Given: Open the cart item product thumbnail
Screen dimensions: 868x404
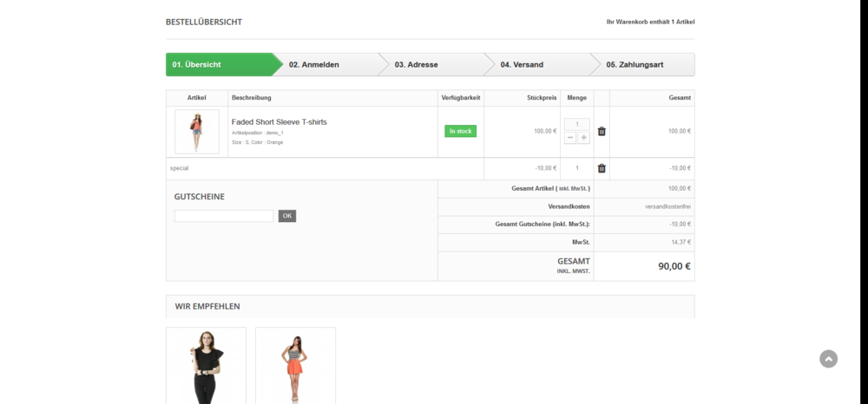Looking at the screenshot, I should click(x=196, y=132).
